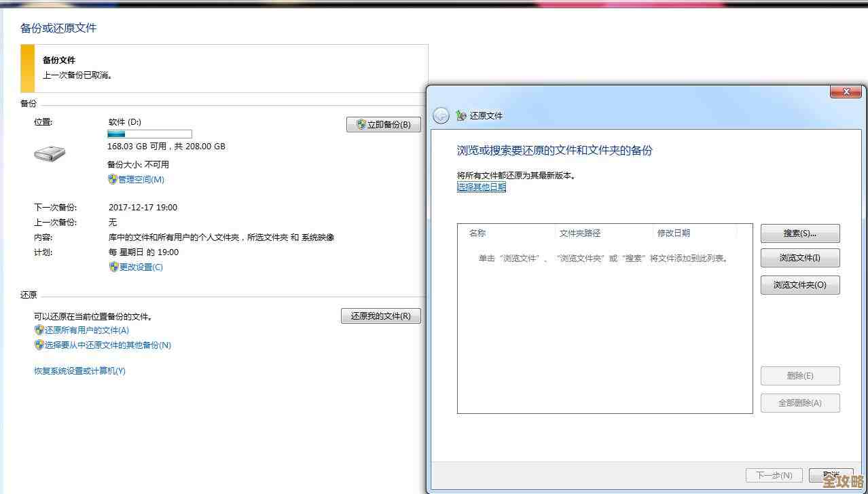
Task: Click the 浏览文件(I) button
Action: tap(799, 258)
